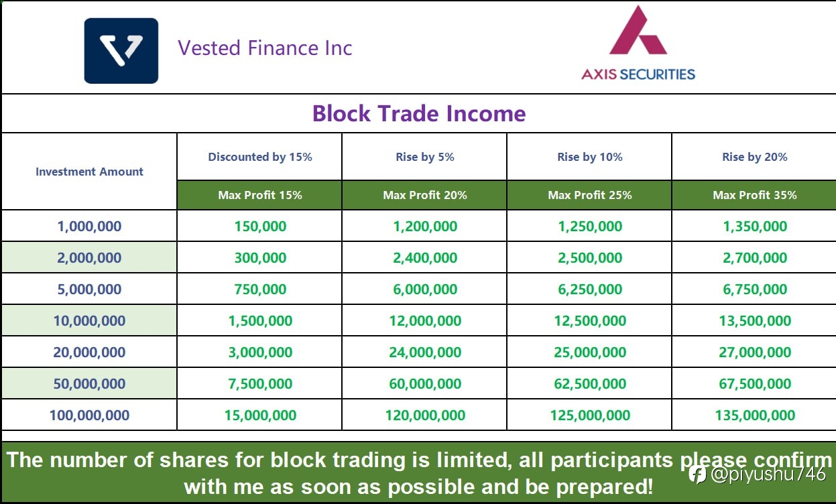Select the 15,000,000 profit cell
The image size is (836, 504).
[x=260, y=416]
